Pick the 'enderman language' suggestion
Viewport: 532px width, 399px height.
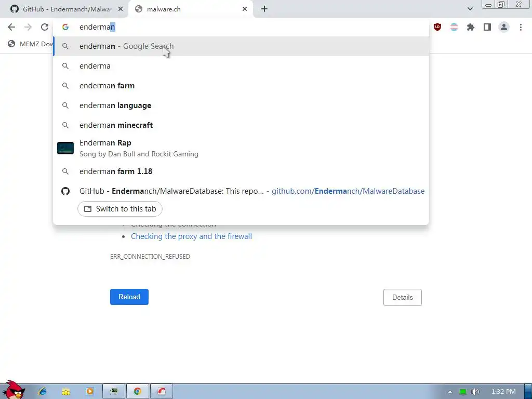tap(241, 105)
